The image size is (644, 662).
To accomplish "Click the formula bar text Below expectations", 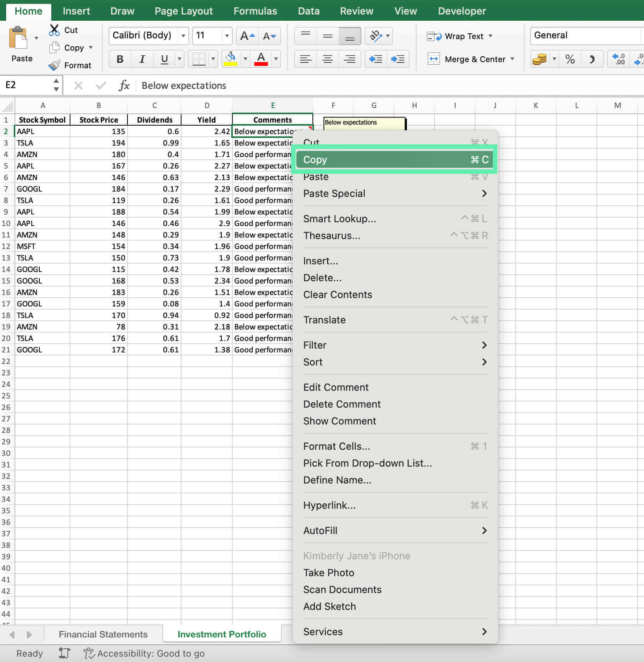I will coord(184,85).
